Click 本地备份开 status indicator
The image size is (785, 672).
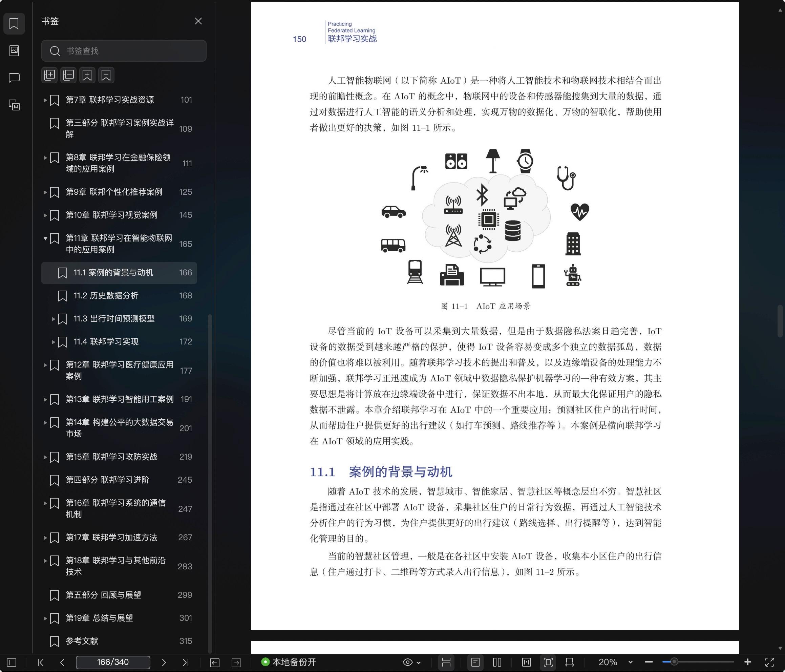(x=289, y=662)
